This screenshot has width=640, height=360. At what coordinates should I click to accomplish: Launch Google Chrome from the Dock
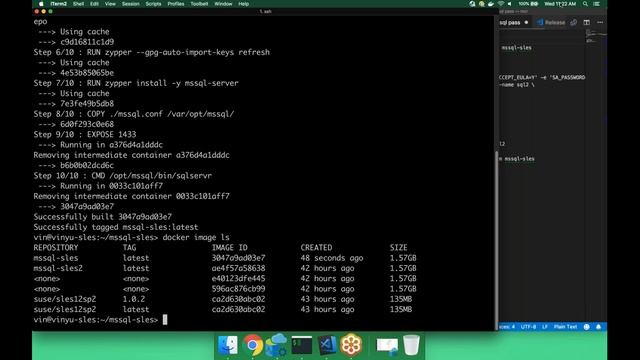coord(253,345)
